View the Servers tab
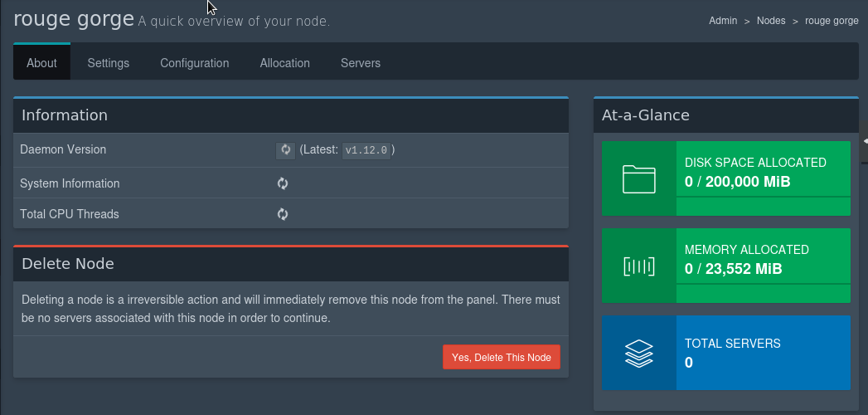Viewport: 868px width, 415px height. click(x=361, y=63)
